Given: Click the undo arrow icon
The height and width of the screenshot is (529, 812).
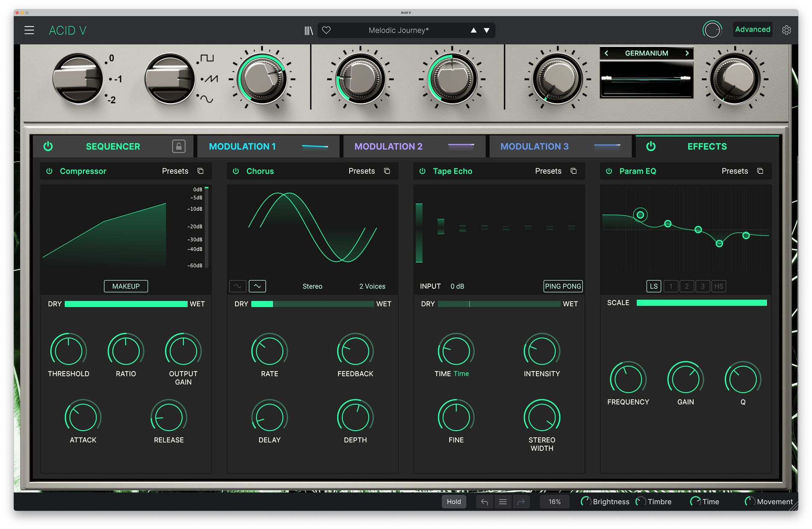Looking at the screenshot, I should point(484,502).
